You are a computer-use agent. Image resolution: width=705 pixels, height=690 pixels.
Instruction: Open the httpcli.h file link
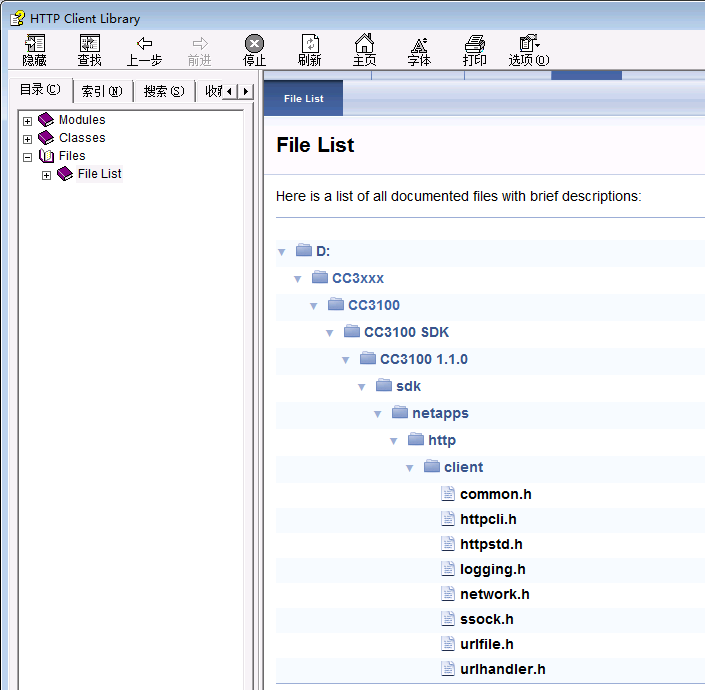488,519
